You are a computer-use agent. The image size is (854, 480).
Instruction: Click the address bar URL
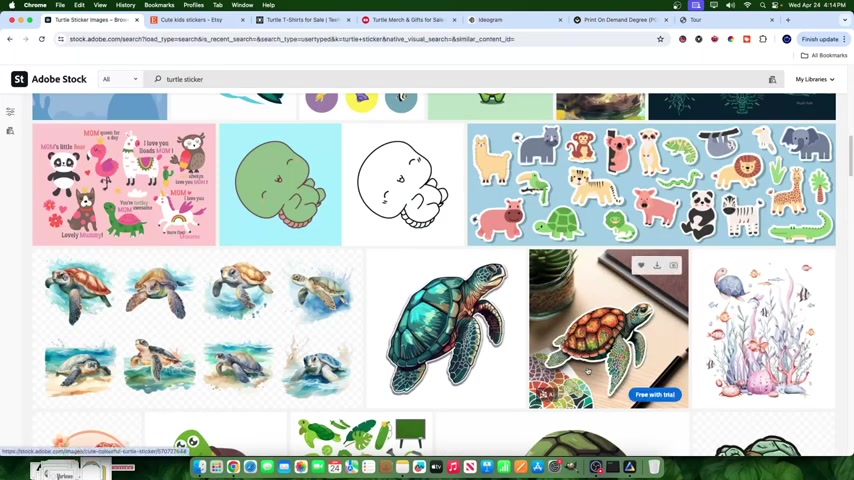point(292,39)
